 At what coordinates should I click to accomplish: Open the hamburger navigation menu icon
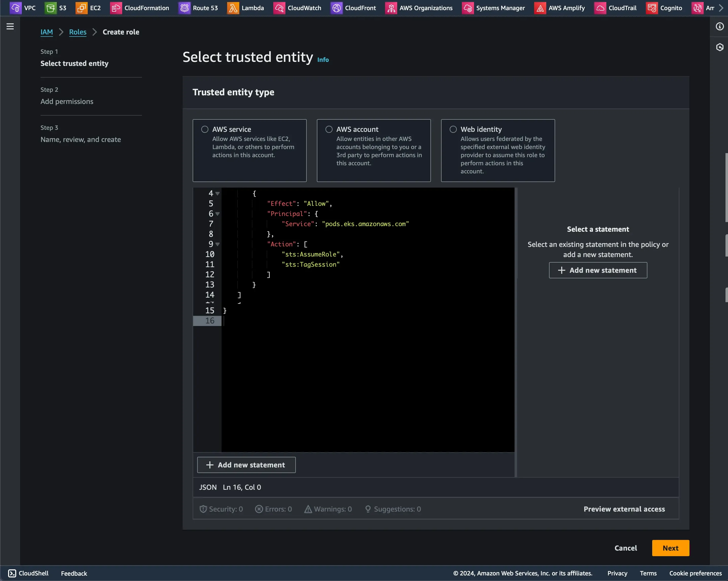pos(10,26)
